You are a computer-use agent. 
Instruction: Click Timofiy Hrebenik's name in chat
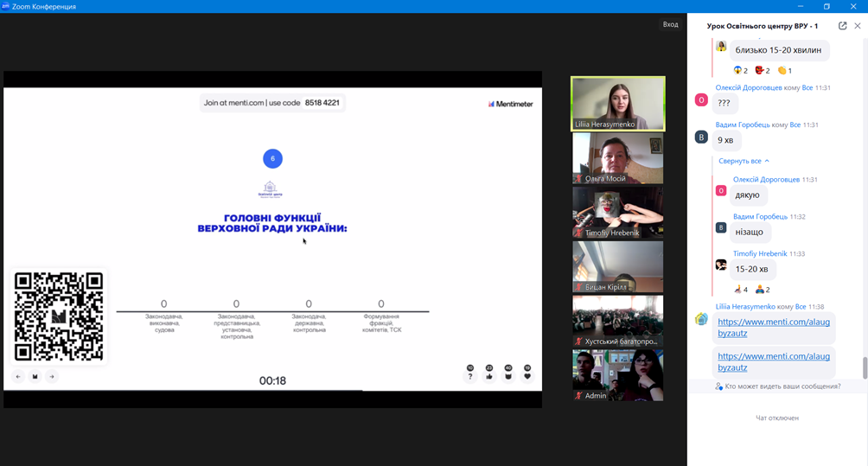(759, 253)
